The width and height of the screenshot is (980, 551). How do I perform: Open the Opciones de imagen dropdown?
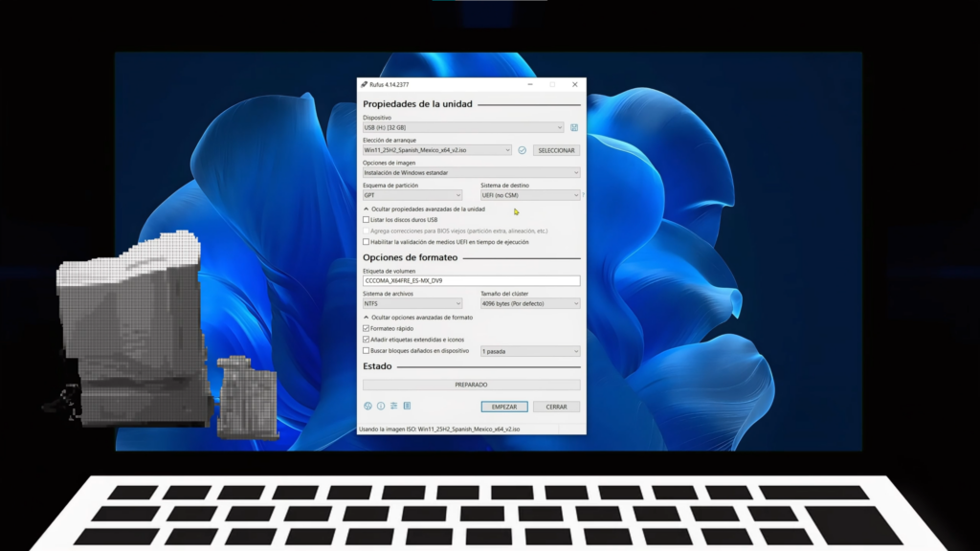(471, 172)
